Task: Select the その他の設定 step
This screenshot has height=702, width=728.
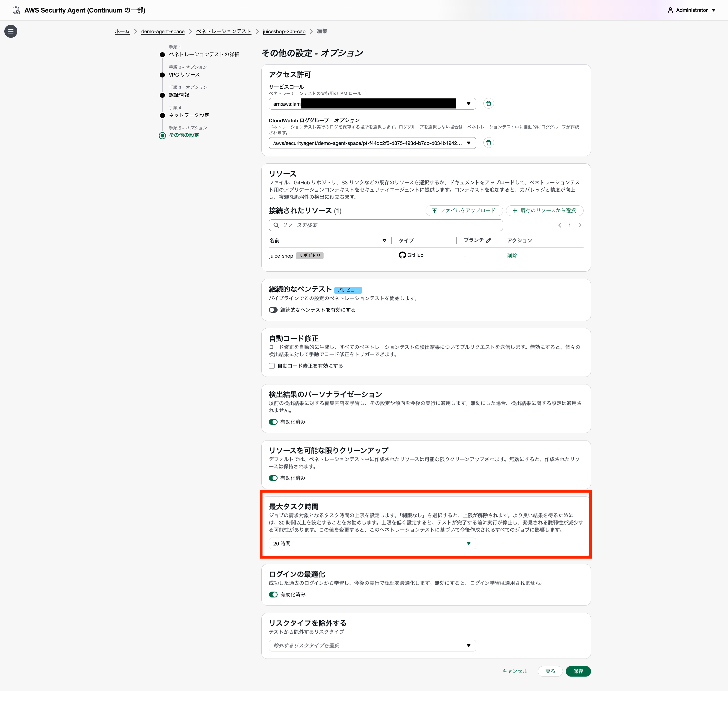Action: [184, 135]
